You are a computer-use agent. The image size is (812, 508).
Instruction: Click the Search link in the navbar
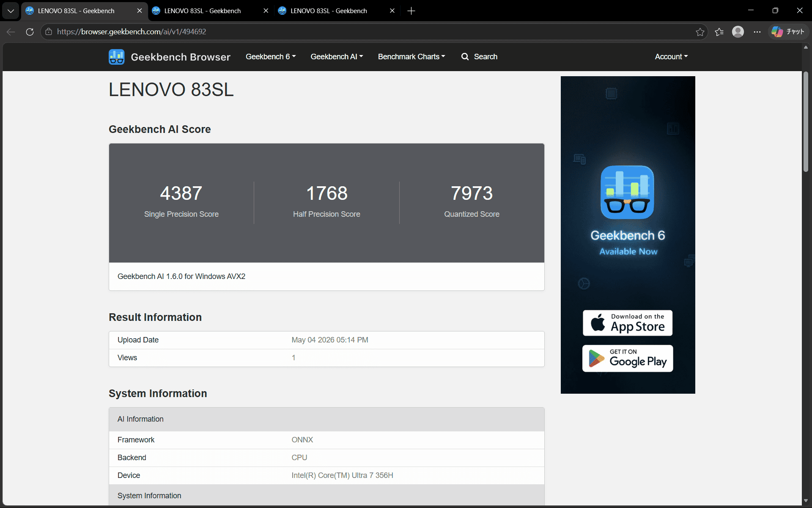tap(486, 57)
